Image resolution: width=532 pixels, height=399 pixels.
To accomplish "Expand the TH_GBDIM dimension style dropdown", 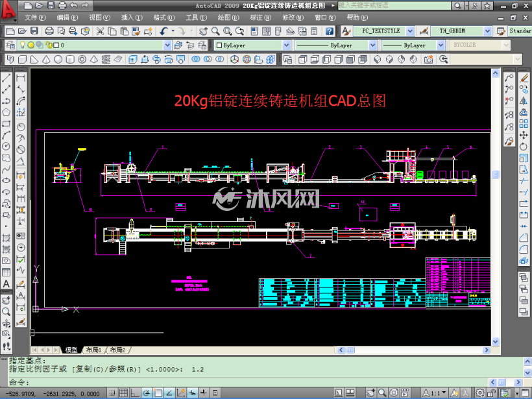I will (487, 31).
